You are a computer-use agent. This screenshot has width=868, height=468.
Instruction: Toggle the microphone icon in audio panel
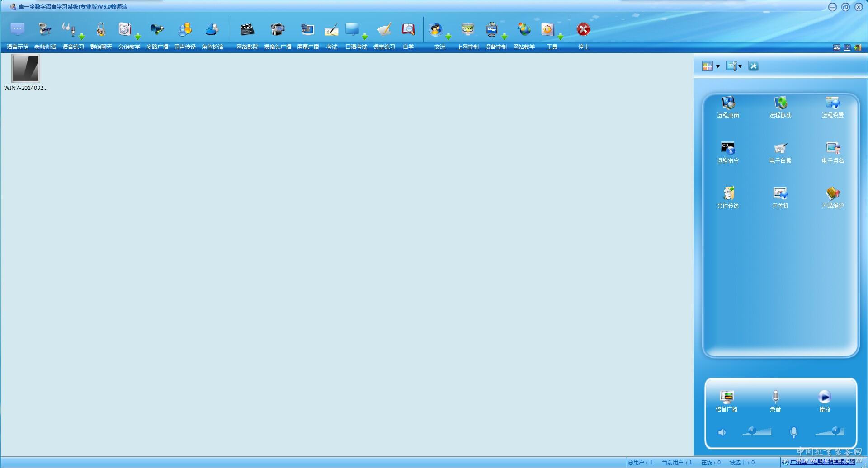coord(793,432)
